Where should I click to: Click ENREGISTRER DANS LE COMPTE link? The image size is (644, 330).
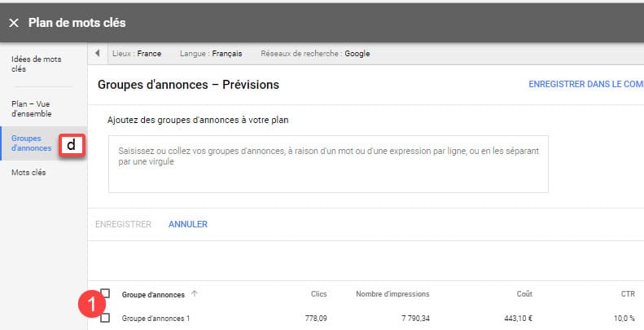[585, 84]
